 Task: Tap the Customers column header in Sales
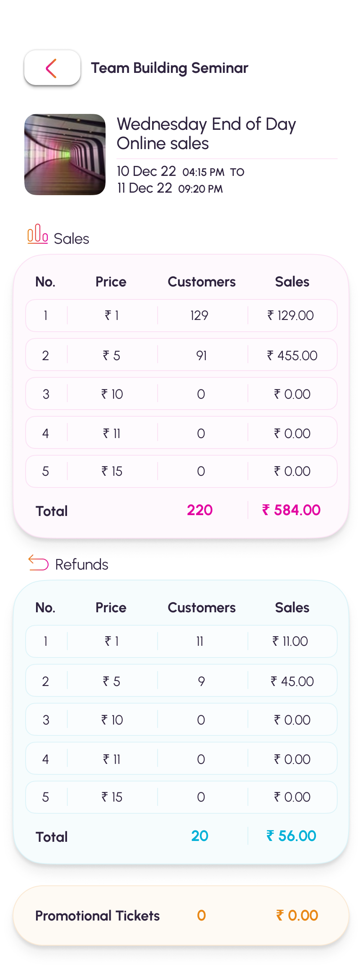(202, 282)
